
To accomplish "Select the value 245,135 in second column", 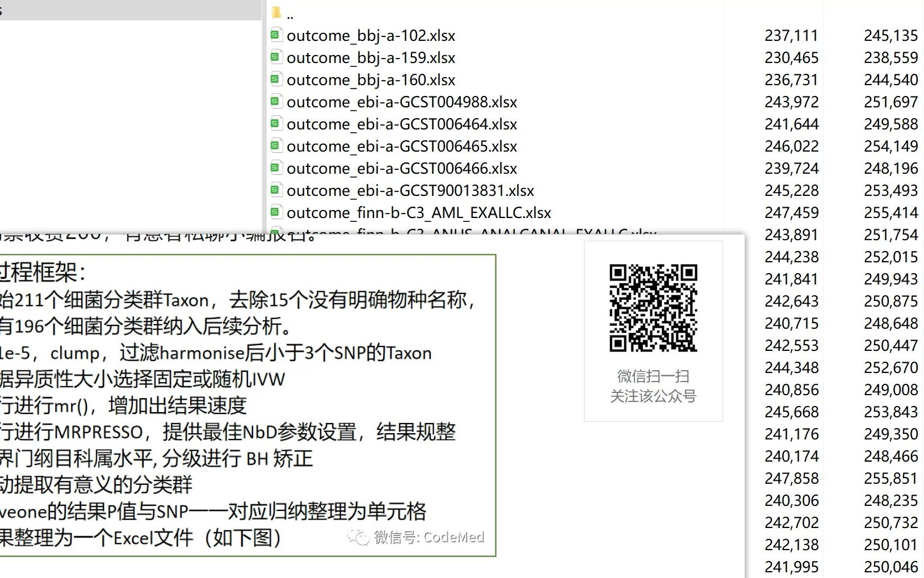I will 891,35.
